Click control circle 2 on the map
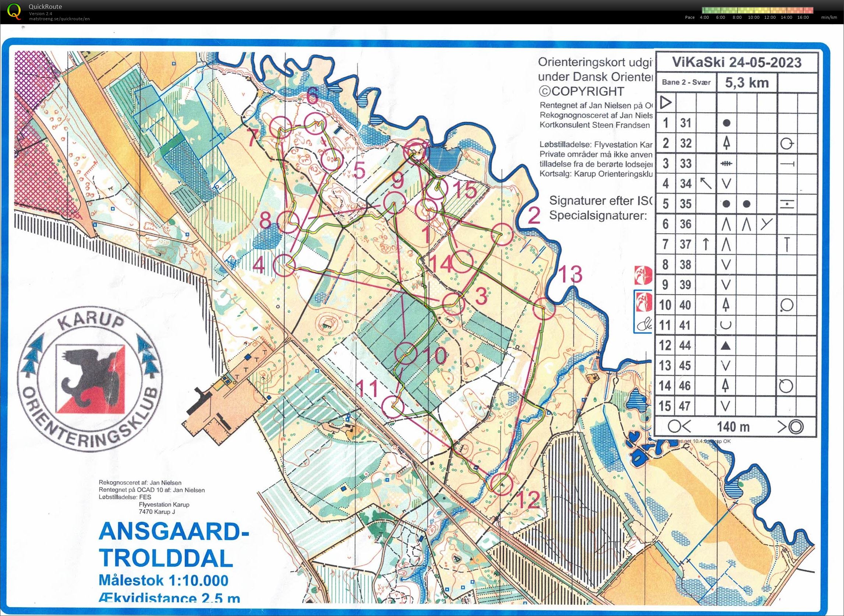 pos(502,235)
